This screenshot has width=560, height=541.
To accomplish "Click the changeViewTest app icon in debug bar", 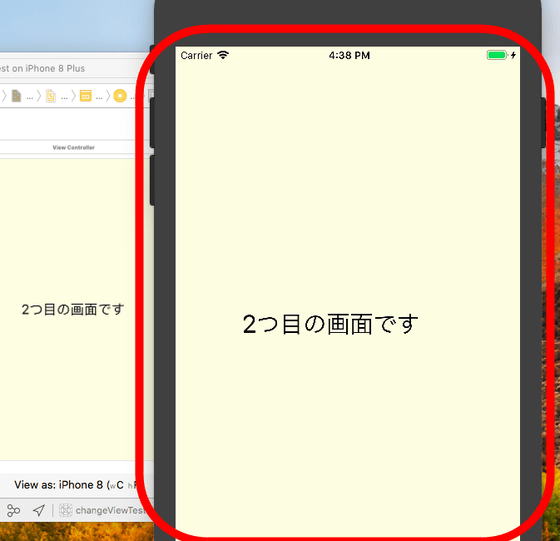I will (x=65, y=510).
